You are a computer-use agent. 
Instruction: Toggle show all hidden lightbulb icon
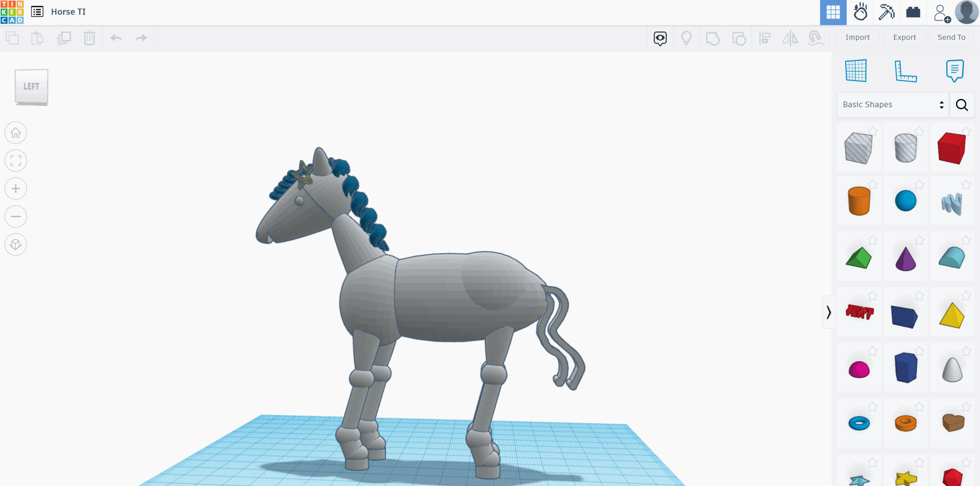[x=686, y=38]
